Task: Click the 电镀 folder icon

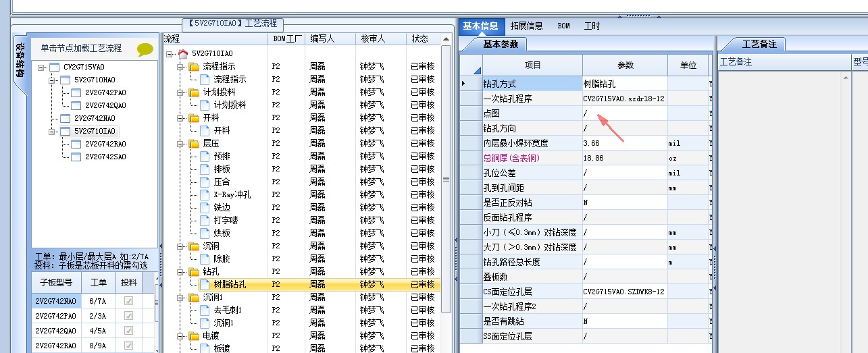Action: (195, 335)
